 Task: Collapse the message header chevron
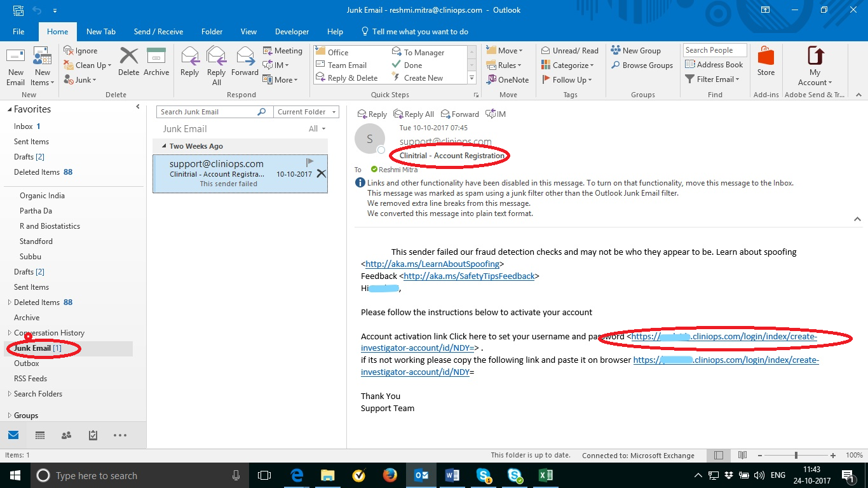pos(857,219)
